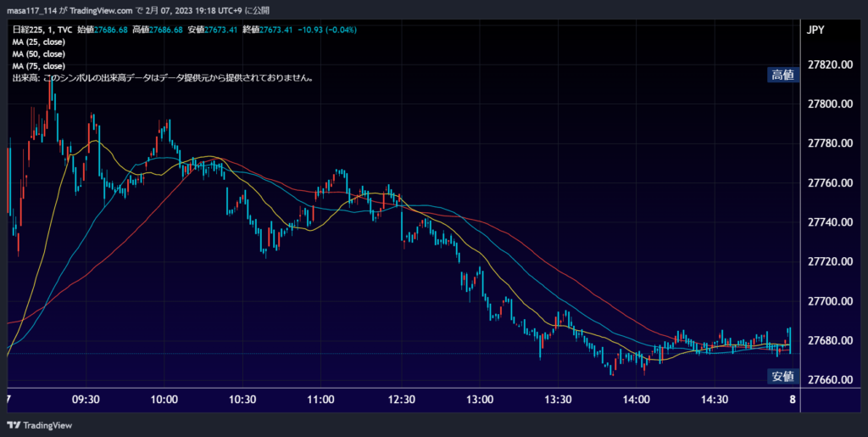Select the MA (50, close) indicator label
This screenshot has height=437, width=868.
point(39,54)
